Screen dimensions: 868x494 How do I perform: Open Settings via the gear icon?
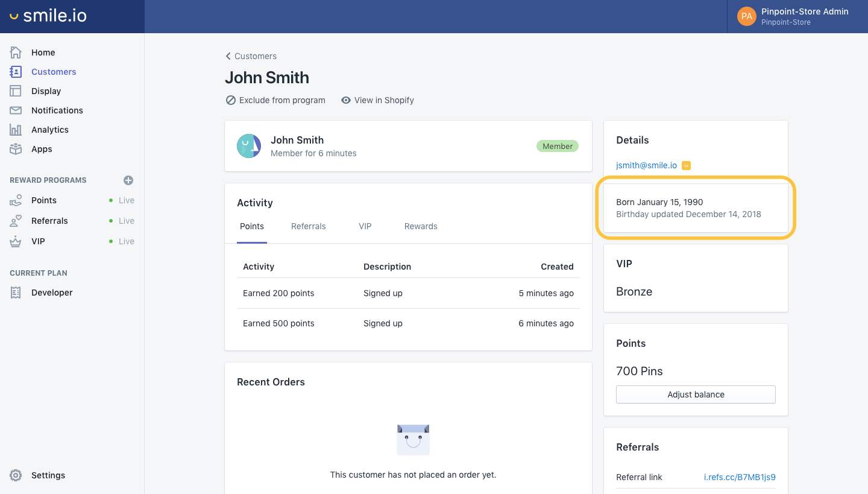16,475
